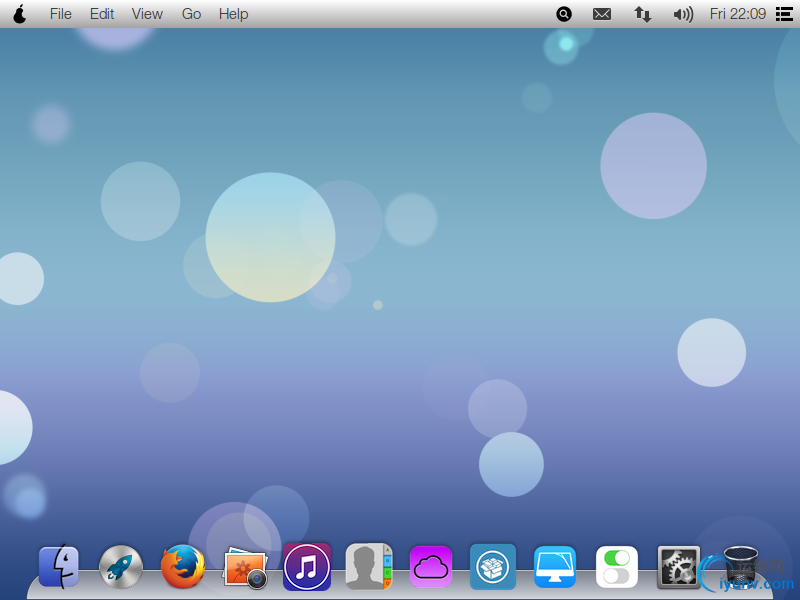
Task: Click the Fri 22:09 clock
Action: tap(738, 14)
